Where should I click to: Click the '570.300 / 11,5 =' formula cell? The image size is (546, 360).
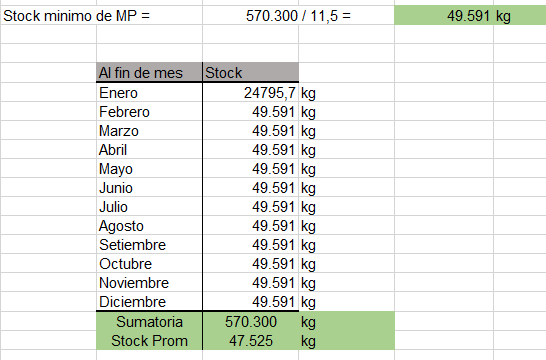298,15
